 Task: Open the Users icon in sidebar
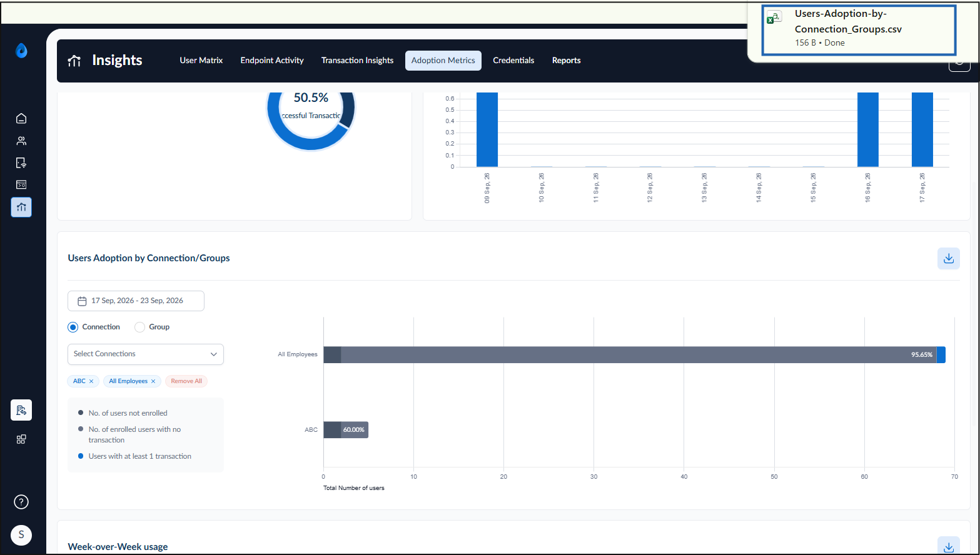click(21, 141)
